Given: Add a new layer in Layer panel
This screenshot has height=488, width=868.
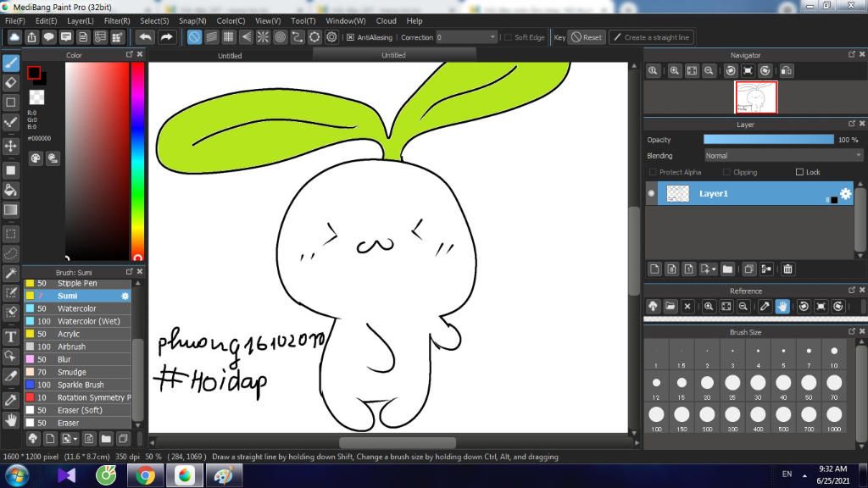Looking at the screenshot, I should [654, 269].
